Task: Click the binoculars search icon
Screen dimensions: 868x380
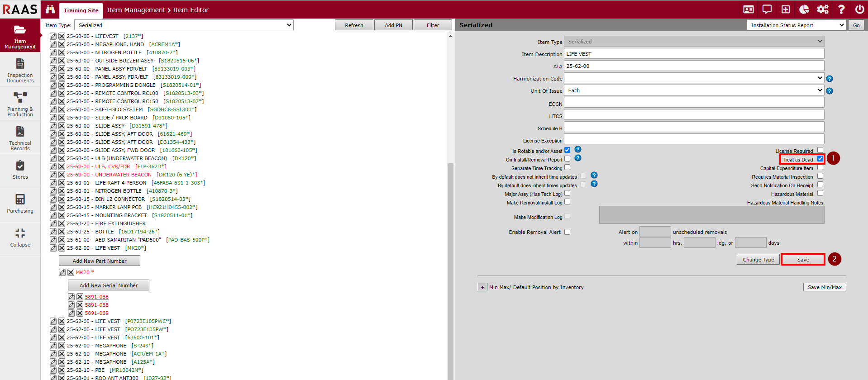Action: coord(50,9)
